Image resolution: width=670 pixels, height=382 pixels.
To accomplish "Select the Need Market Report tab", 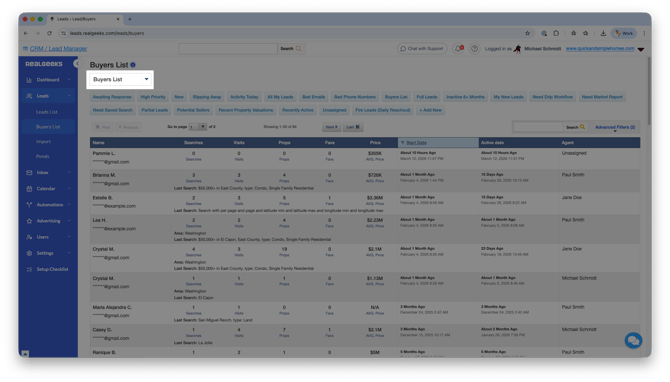I will click(602, 97).
